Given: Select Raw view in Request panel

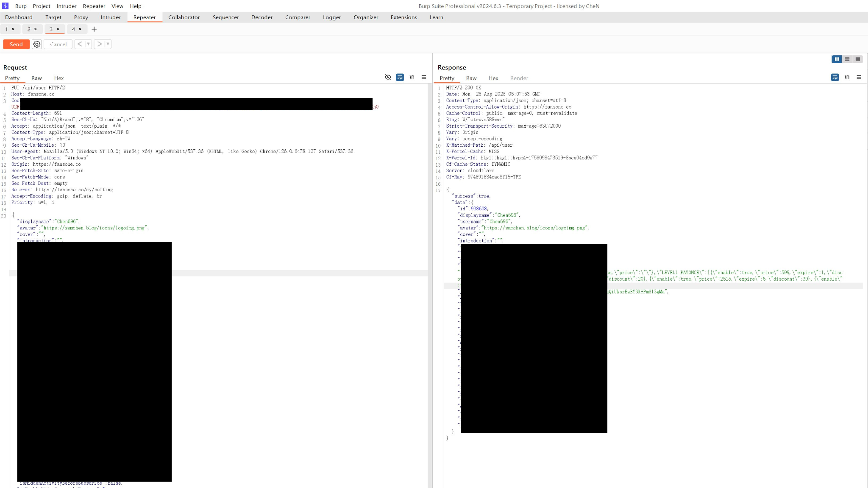Looking at the screenshot, I should click(36, 78).
